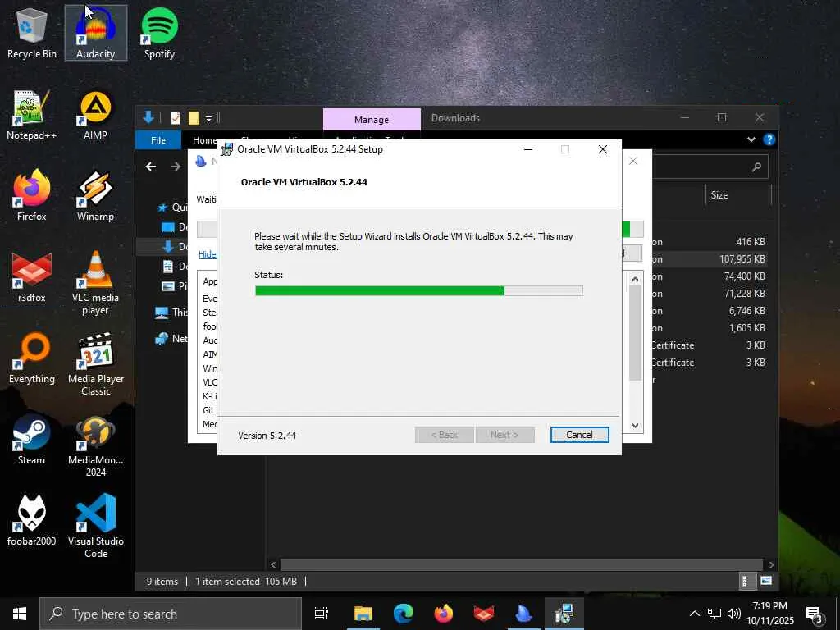Cancel the VirtualBox installation

(579, 435)
